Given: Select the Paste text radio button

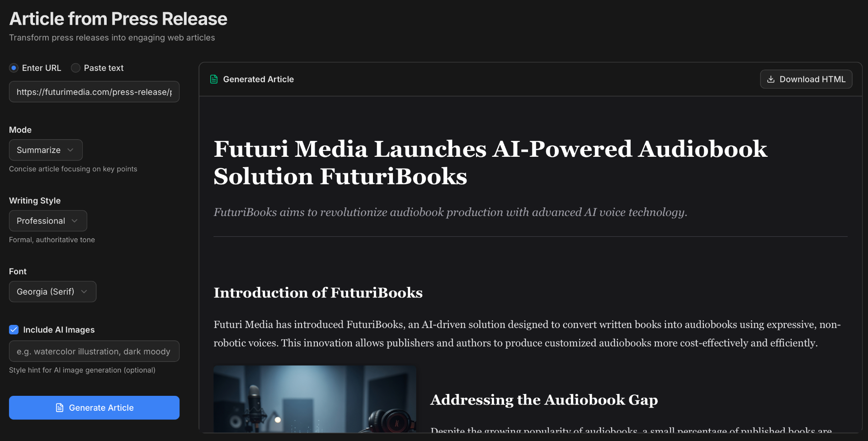Looking at the screenshot, I should 75,68.
